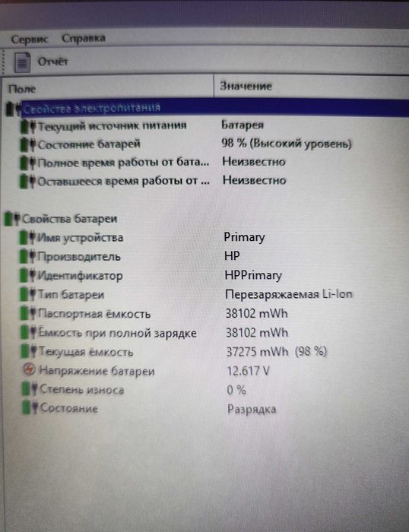Click the value 0 %

pyautogui.click(x=236, y=390)
